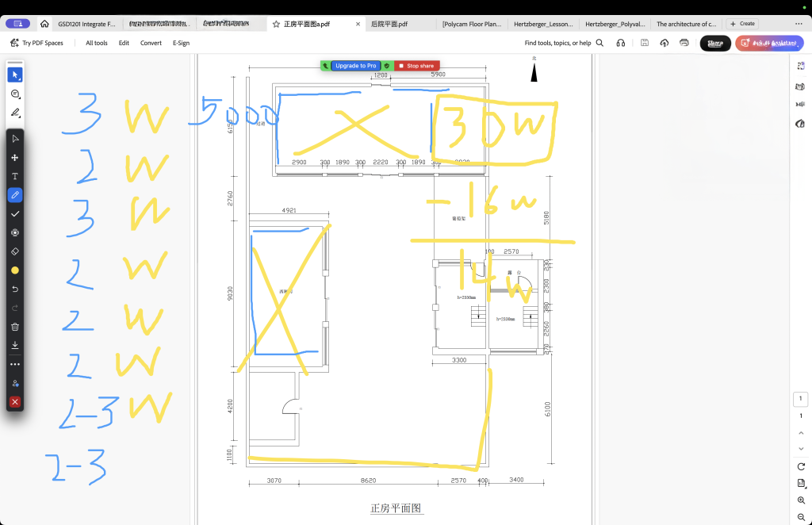The image size is (812, 525).
Task: Switch to the 后院平面.pdf tab
Action: click(389, 24)
